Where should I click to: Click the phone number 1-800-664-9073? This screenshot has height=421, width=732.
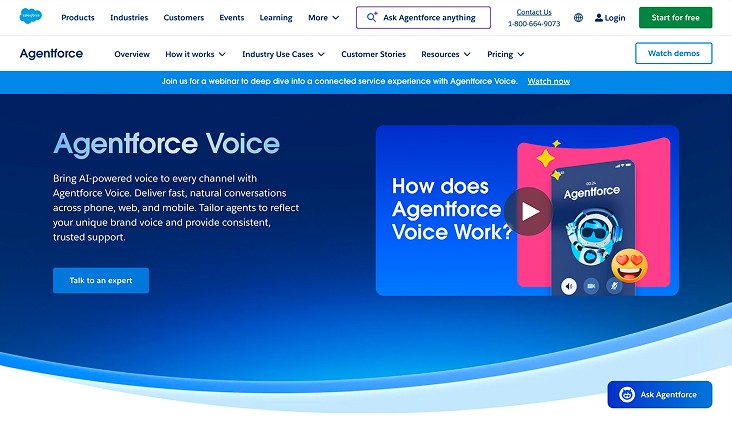pos(534,24)
